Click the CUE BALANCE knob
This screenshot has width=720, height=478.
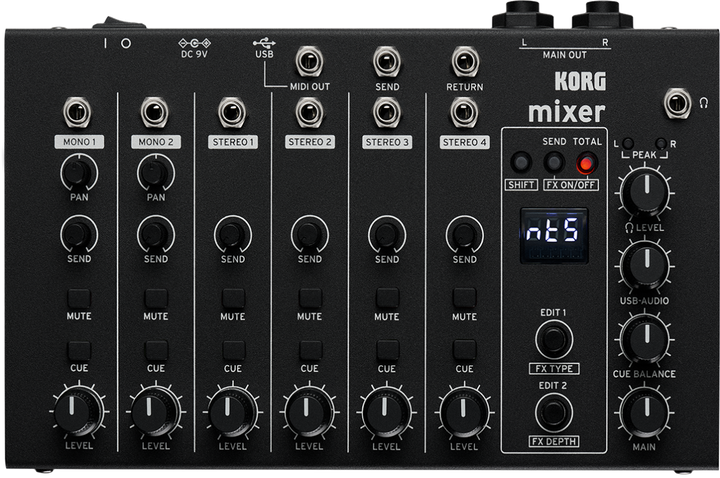[x=645, y=339]
